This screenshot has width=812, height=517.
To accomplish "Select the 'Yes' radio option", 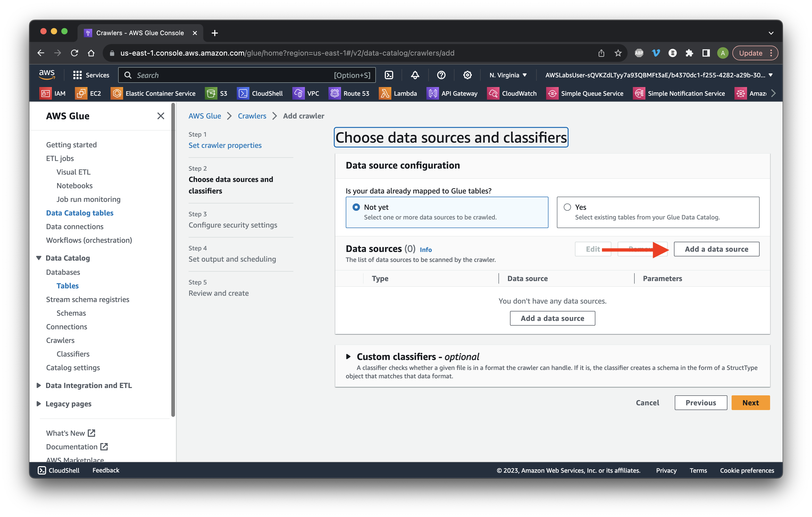I will coord(567,207).
